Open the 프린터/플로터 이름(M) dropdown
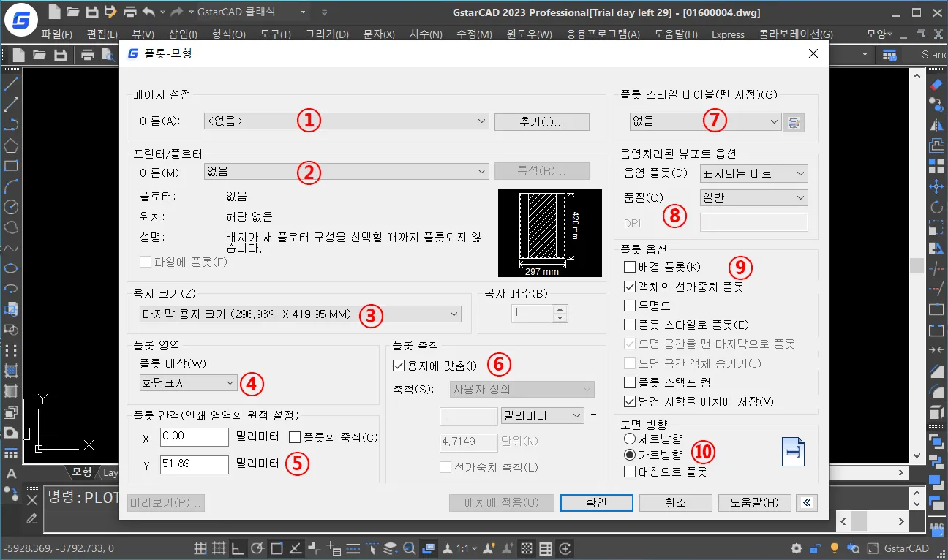The image size is (948, 560). [346, 171]
